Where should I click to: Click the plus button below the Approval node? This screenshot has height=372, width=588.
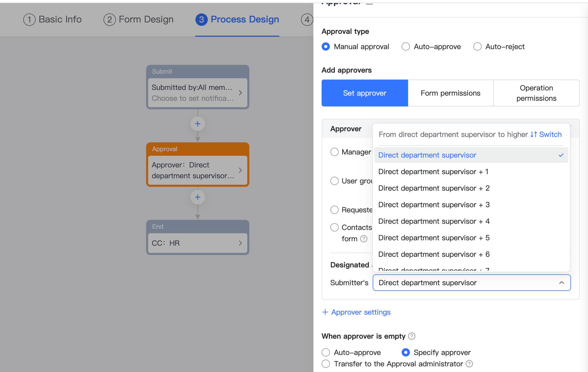coord(198,197)
